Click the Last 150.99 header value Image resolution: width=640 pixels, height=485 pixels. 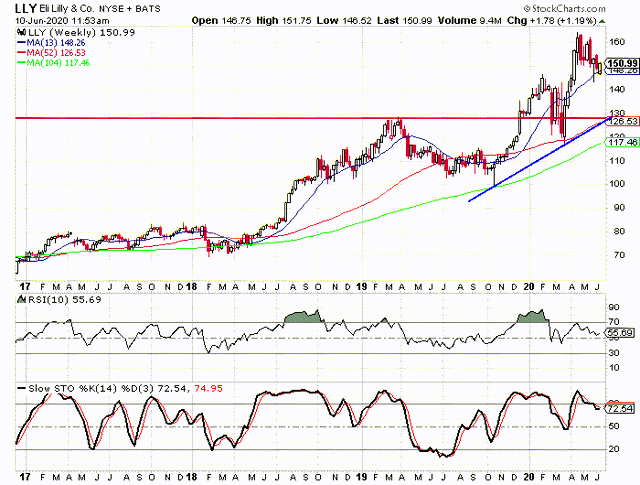[x=404, y=20]
